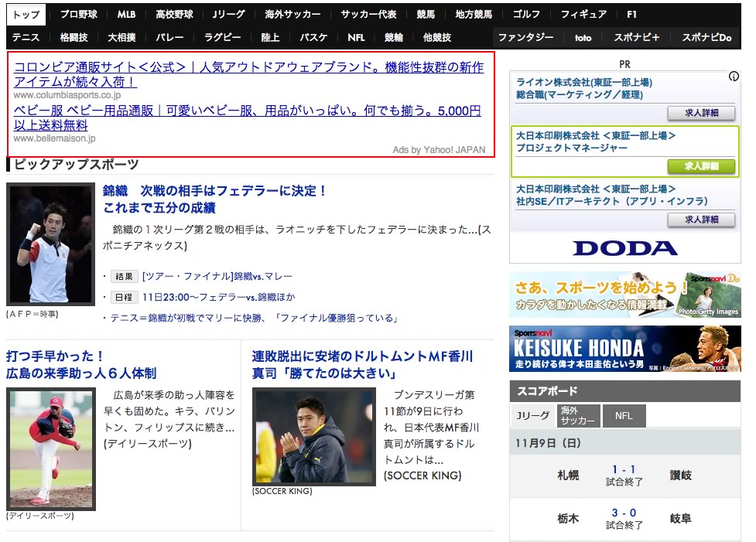
Task: Click 讃岐 team name in scoreboard
Action: pyautogui.click(x=681, y=476)
